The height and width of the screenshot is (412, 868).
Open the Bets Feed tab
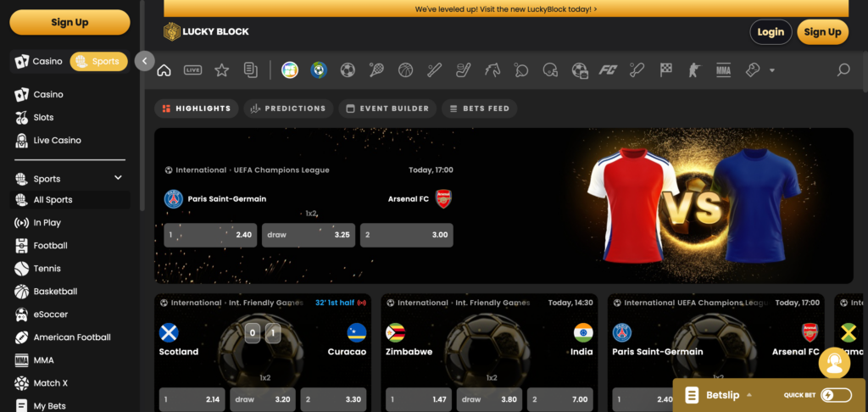point(480,109)
